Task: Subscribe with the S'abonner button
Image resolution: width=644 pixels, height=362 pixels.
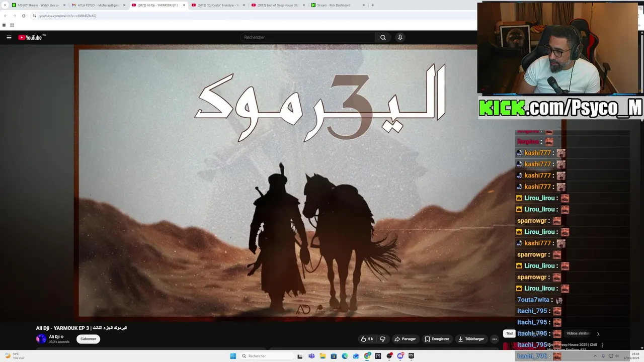Action: tap(88, 339)
